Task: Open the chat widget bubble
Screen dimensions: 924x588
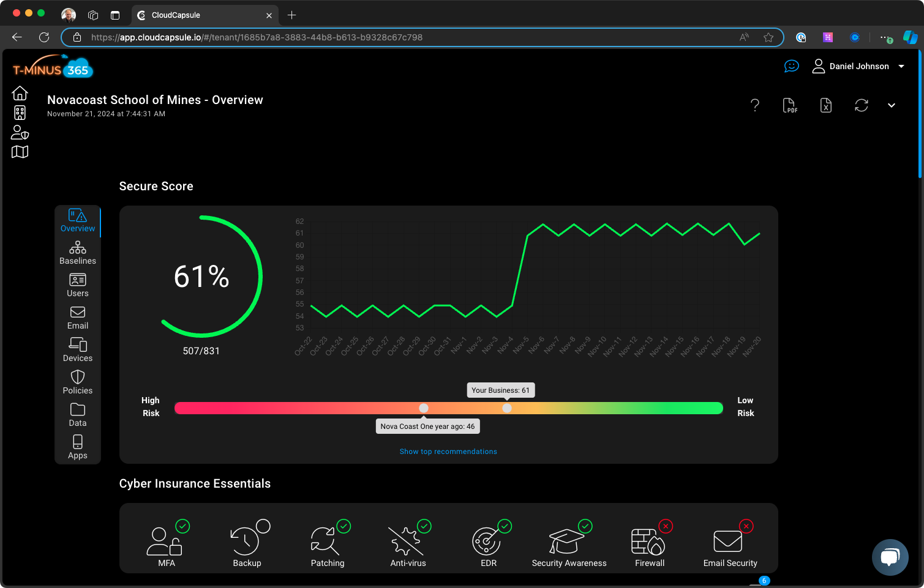Action: coord(890,557)
